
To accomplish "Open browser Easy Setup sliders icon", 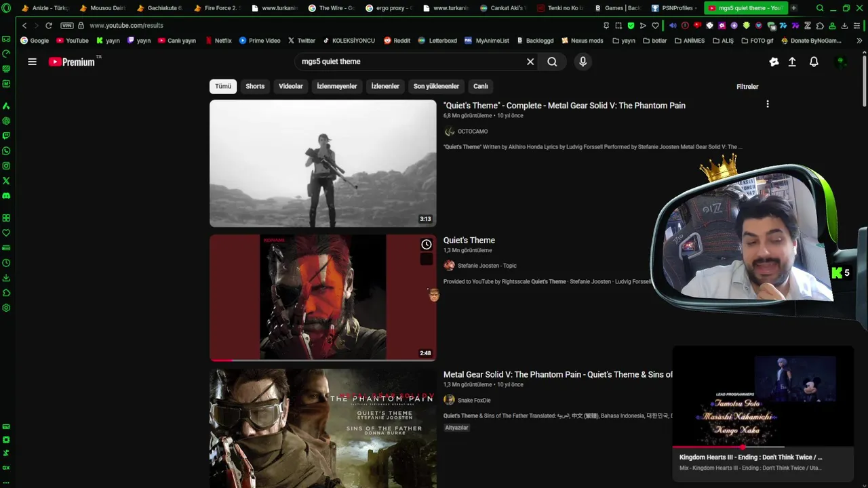I will tap(858, 26).
